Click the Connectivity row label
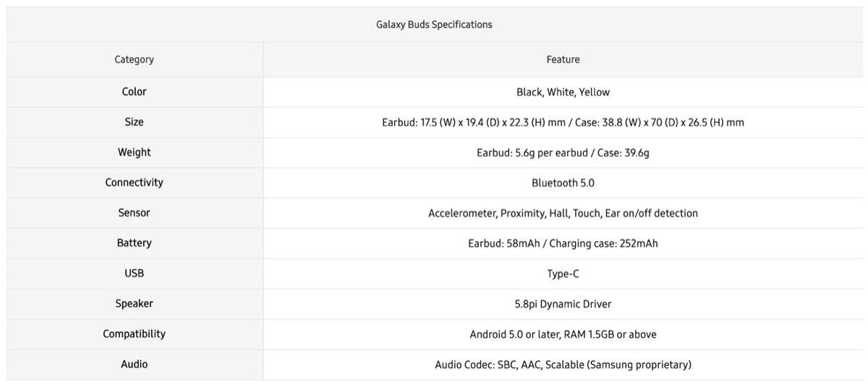Screen dimensions: 868x387 click(135, 183)
